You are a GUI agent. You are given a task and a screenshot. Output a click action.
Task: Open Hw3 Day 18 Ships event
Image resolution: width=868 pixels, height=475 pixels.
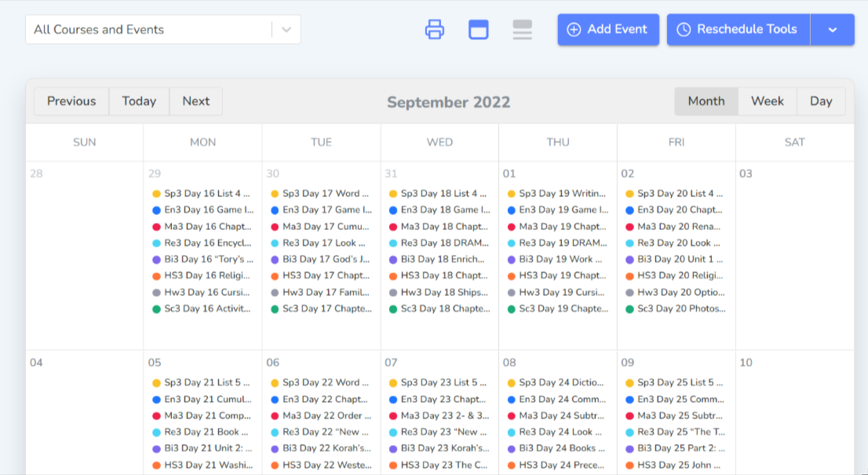click(439, 292)
